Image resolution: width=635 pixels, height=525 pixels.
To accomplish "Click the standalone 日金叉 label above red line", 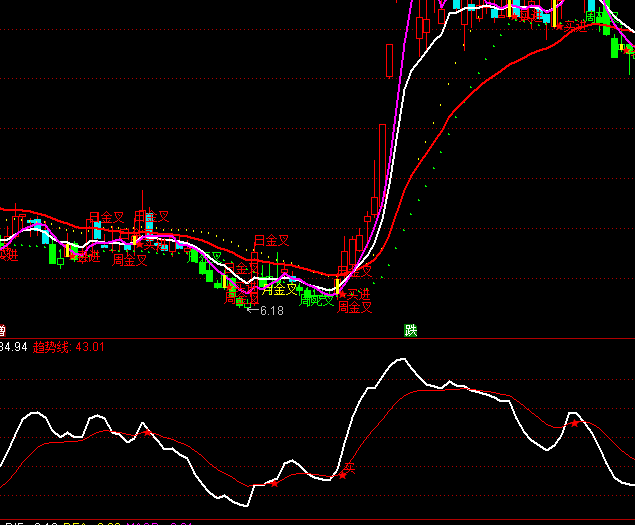I will coord(271,240).
